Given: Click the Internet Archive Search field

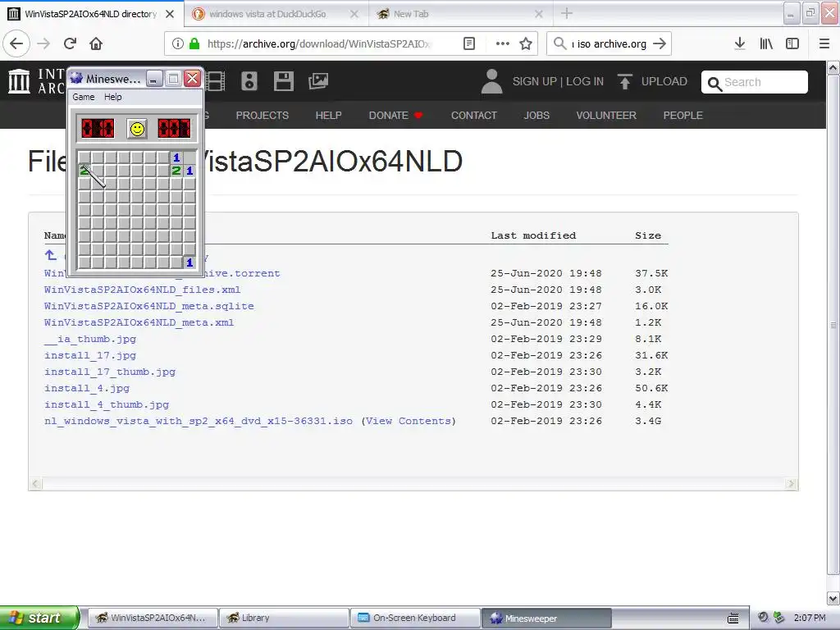Looking at the screenshot, I should (x=755, y=82).
